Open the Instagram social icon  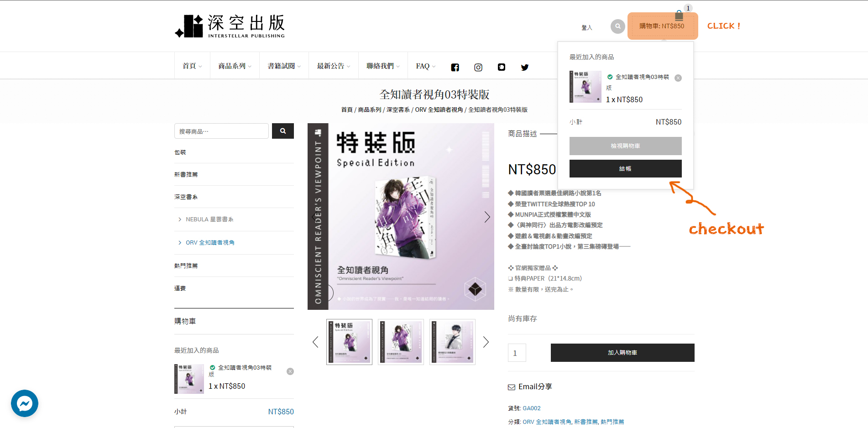tap(478, 67)
